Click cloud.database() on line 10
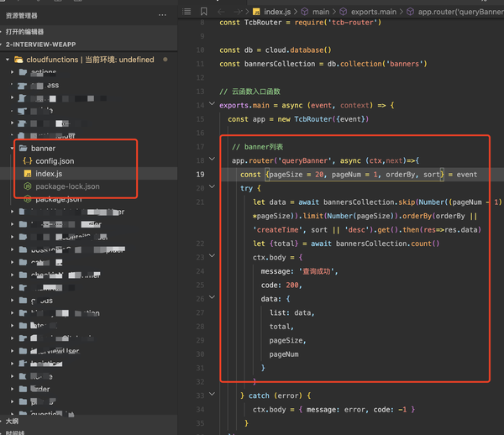The image size is (504, 435). tap(298, 50)
